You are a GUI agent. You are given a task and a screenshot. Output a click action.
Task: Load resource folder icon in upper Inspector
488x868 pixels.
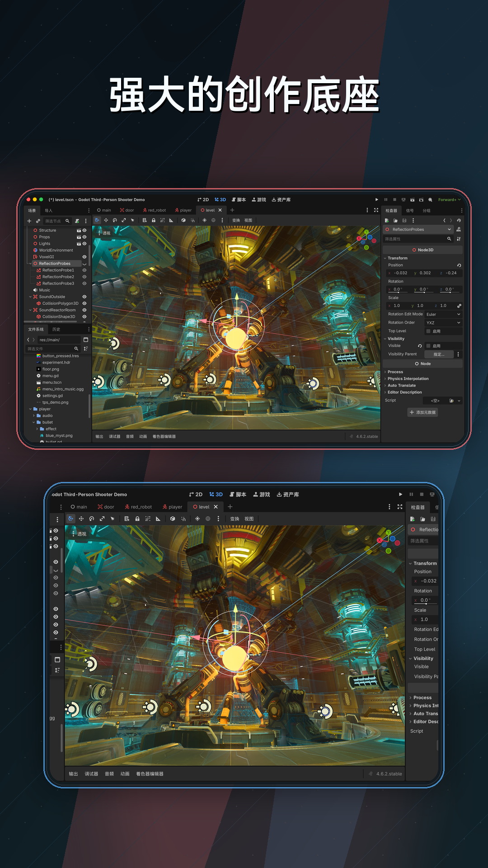395,221
